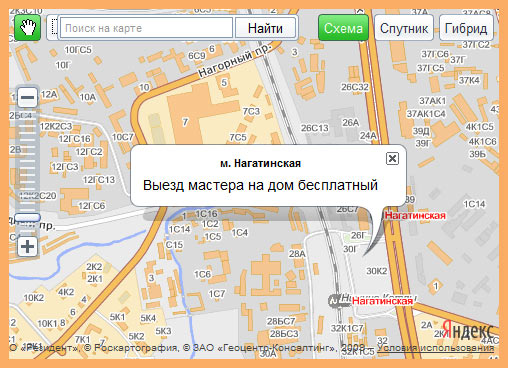508x368 pixels.
Task: Click building label 37К4
Action: coord(469,80)
